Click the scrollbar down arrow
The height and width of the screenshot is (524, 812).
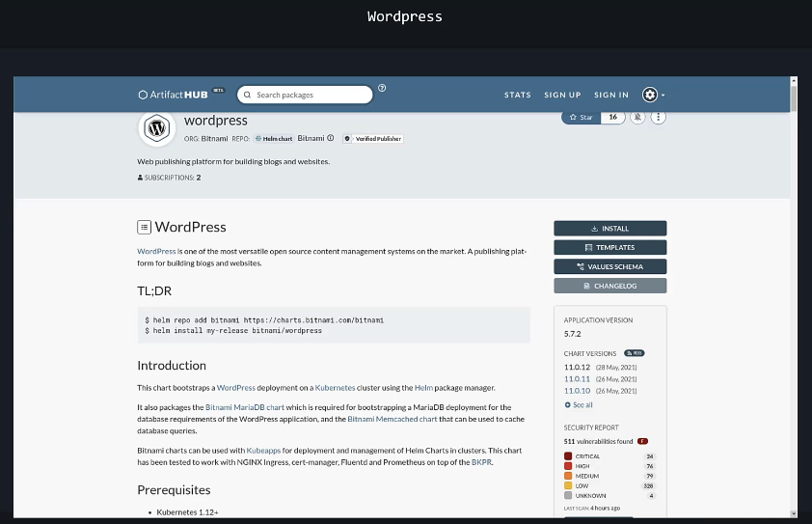click(794, 513)
